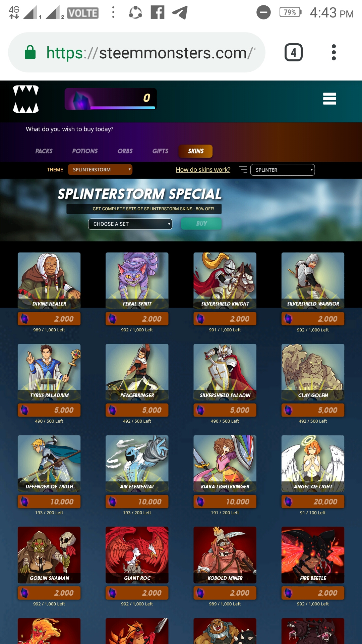This screenshot has height=644, width=362.
Task: Select the Orbs tab
Action: click(125, 151)
